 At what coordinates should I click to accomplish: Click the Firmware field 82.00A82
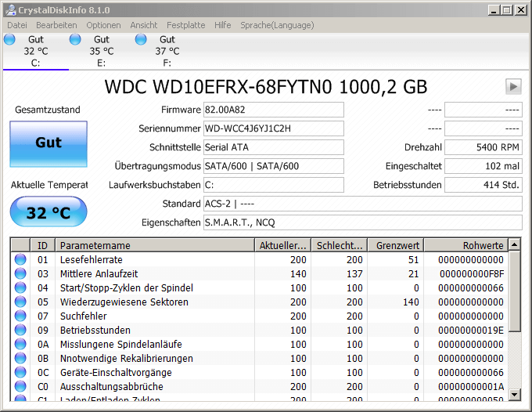274,110
